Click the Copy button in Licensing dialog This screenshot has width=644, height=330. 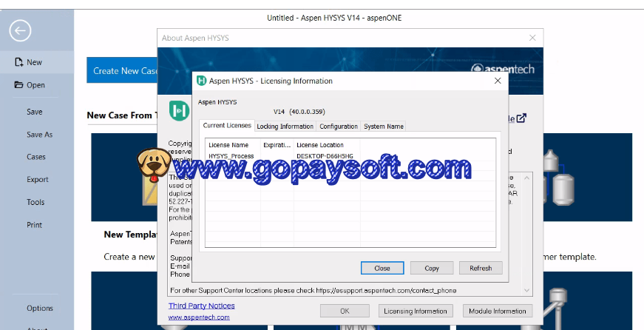(432, 268)
